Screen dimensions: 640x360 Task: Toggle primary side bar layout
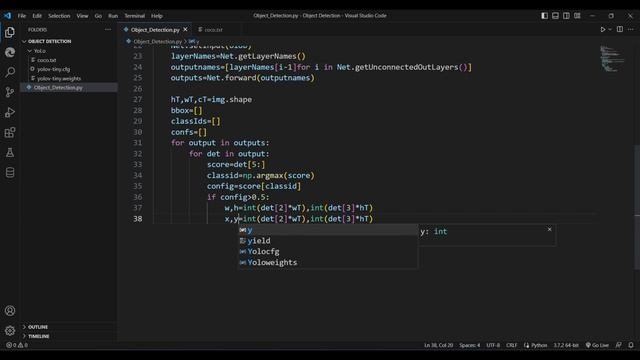click(544, 16)
